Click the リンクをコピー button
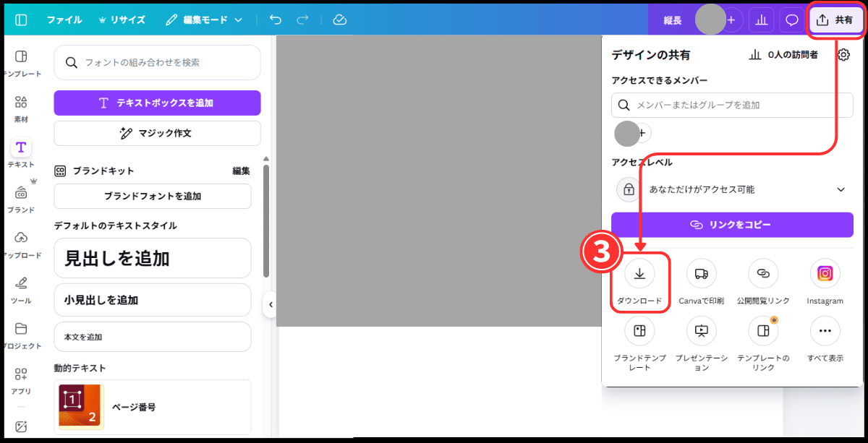868x443 pixels. [x=732, y=225]
